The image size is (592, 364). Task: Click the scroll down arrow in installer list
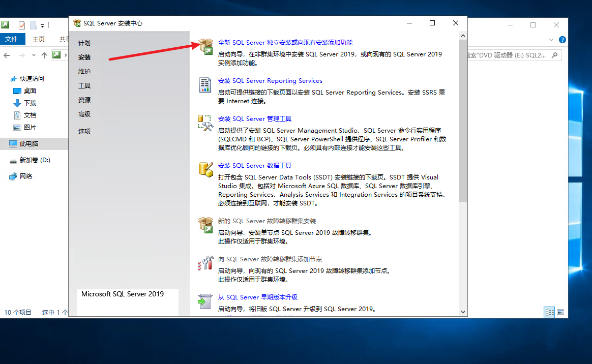point(463,312)
